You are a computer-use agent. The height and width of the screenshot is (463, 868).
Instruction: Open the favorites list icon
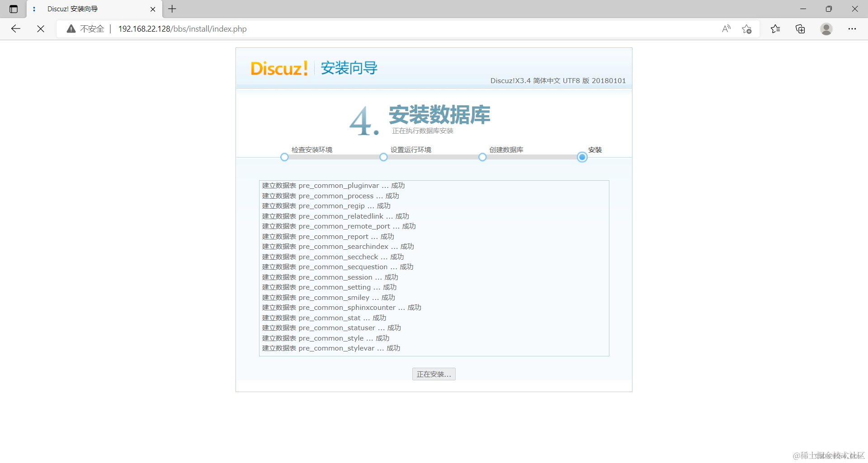coord(775,29)
